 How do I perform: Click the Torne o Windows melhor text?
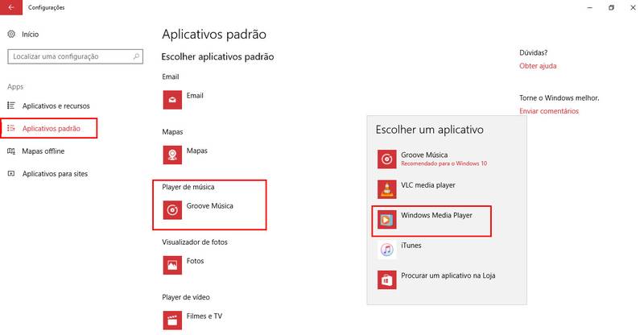(x=559, y=97)
